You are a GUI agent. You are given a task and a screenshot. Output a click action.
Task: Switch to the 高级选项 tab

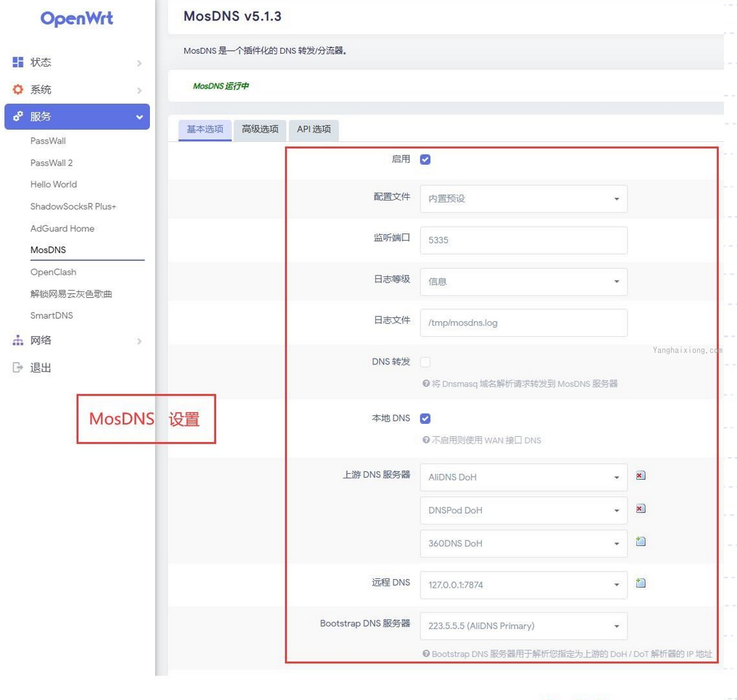(260, 129)
